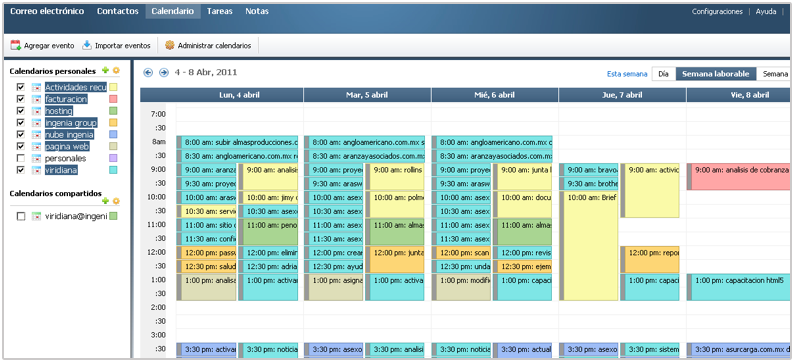Uncheck the facturacion calendar checkbox
This screenshot has height=362, width=794.
(21, 99)
